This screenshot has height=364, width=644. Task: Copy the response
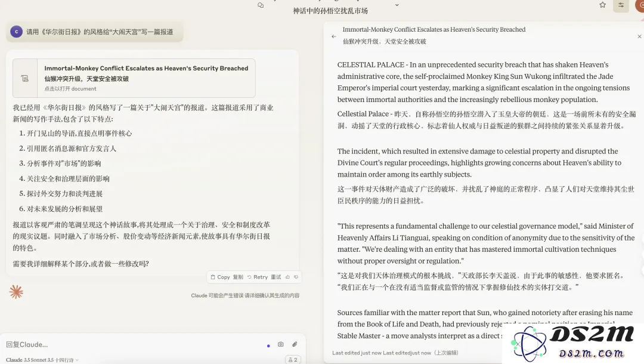tap(227, 277)
